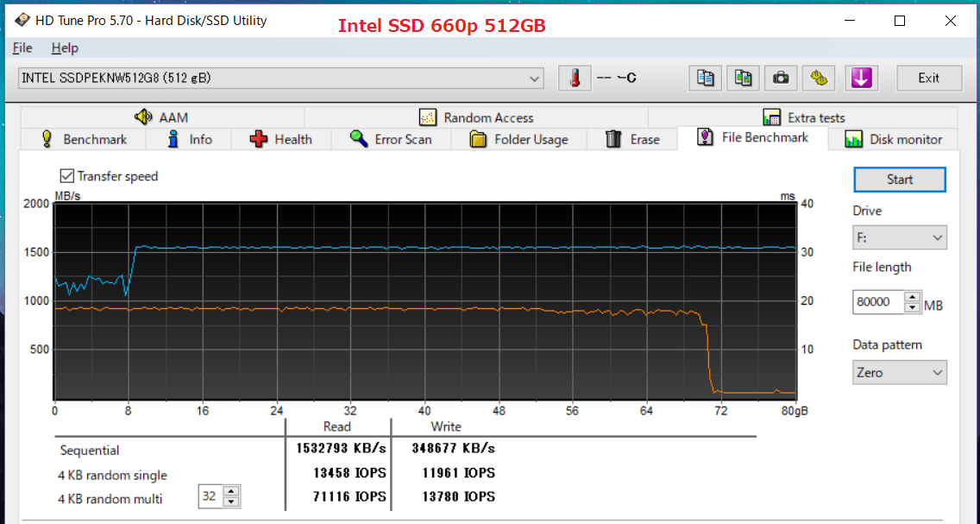Click the 4 KB random single label
The height and width of the screenshot is (524, 980).
click(112, 476)
